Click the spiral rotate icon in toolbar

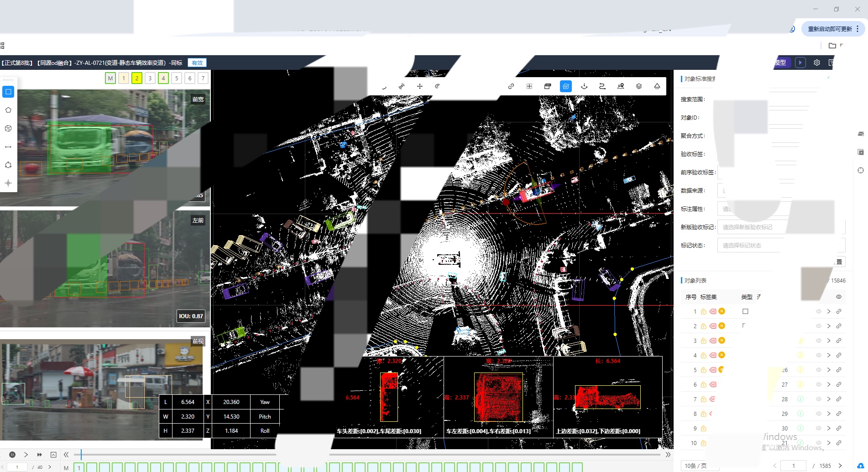(x=438, y=86)
